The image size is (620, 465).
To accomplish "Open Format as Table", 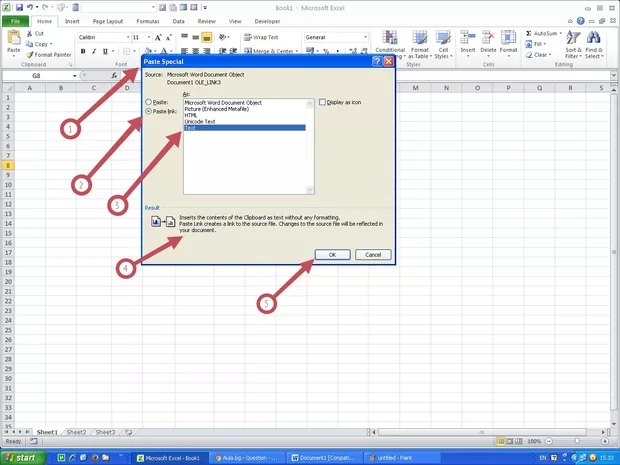I will tap(420, 44).
